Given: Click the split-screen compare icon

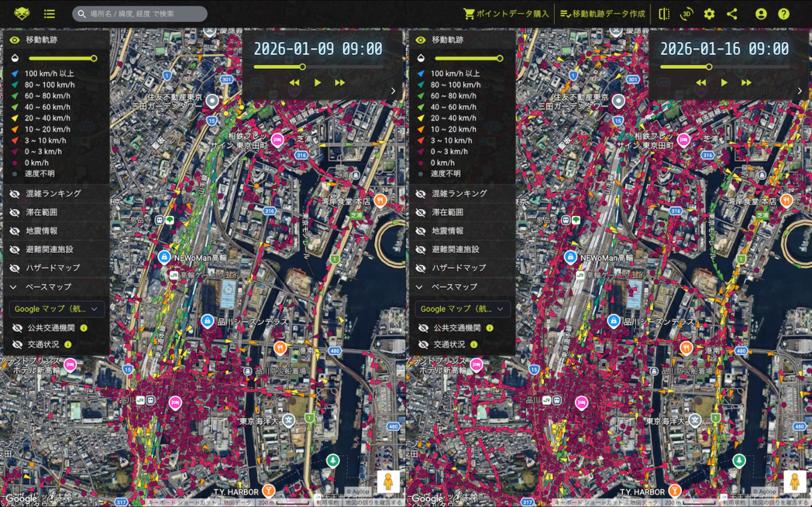Looking at the screenshot, I should click(664, 14).
